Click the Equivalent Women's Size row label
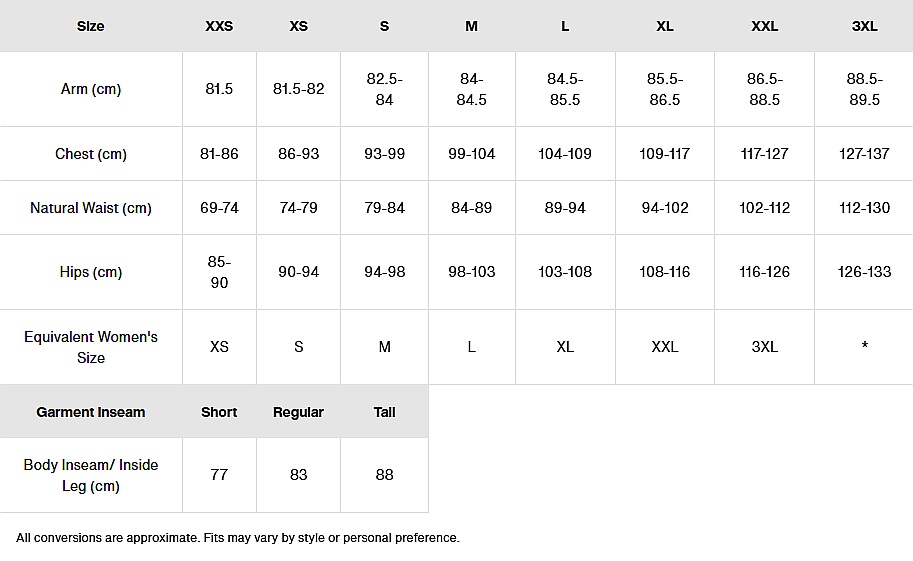Screen dimensions: 913x561 (x=91, y=347)
